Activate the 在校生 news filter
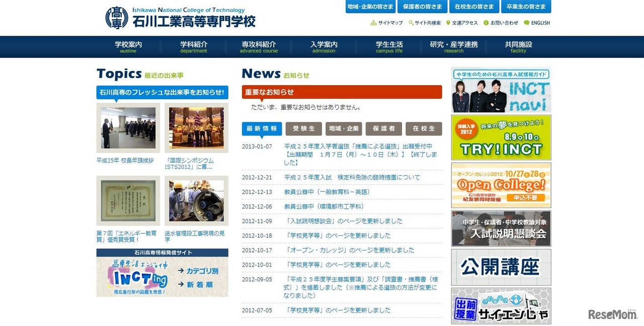644x326 pixels. (424, 128)
